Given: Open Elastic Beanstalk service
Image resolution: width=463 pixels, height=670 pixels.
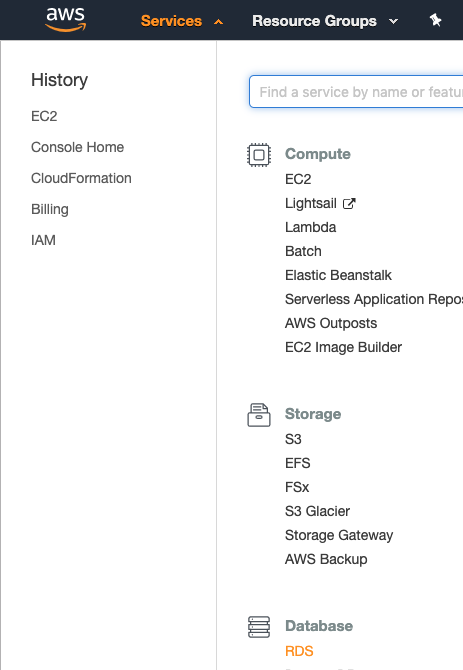Looking at the screenshot, I should point(338,275).
